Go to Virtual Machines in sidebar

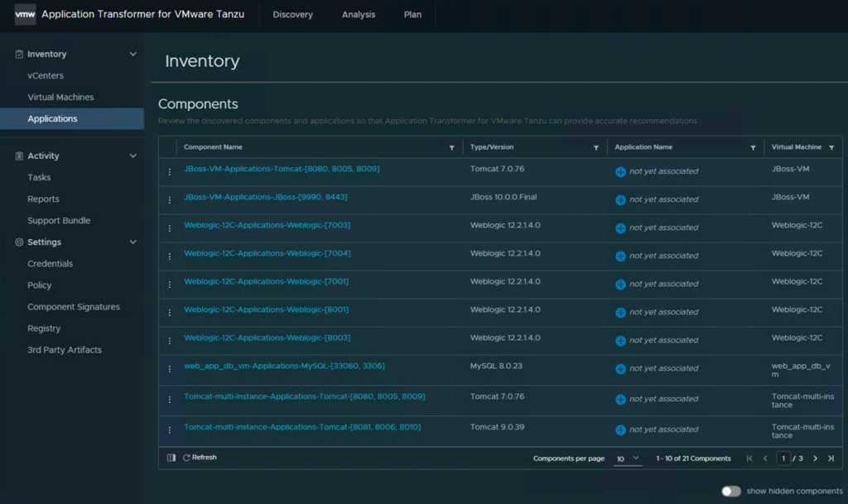click(60, 97)
